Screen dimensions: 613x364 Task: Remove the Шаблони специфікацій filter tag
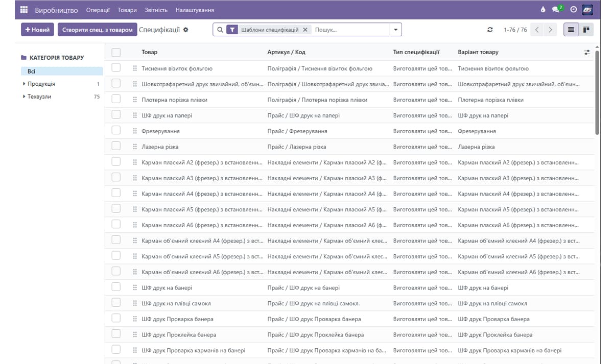pos(305,30)
